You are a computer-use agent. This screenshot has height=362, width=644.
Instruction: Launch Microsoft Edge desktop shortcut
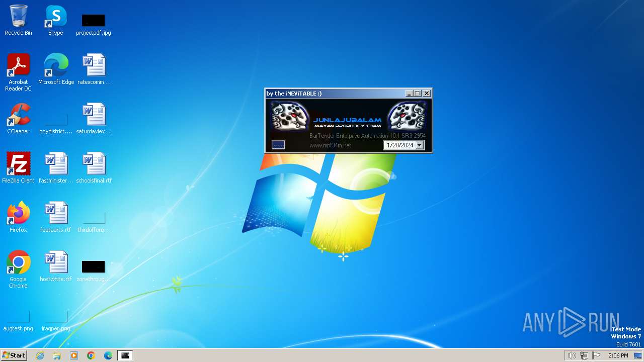(56, 69)
